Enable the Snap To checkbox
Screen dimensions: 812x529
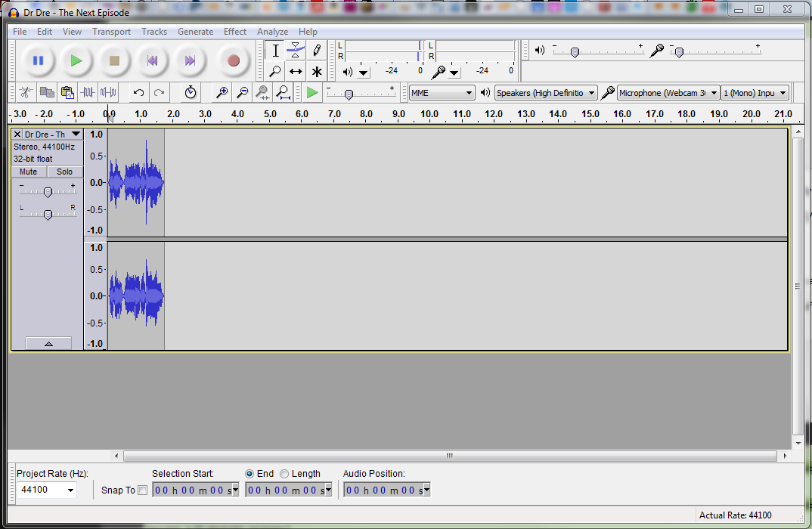pyautogui.click(x=143, y=490)
